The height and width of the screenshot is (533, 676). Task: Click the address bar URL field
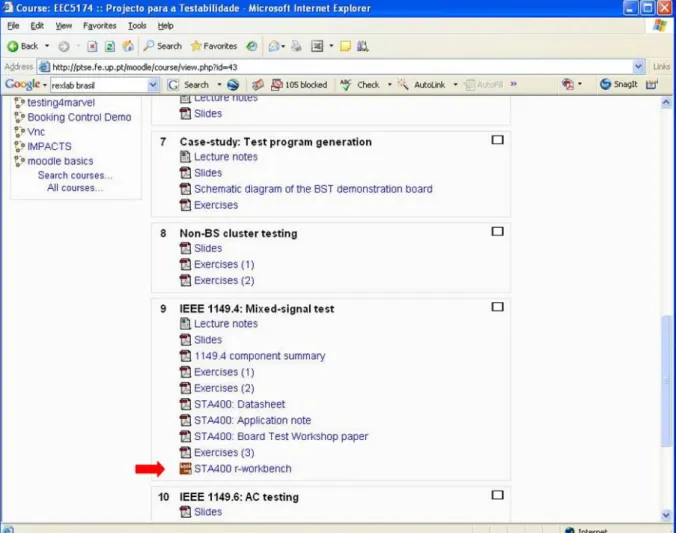coord(335,67)
